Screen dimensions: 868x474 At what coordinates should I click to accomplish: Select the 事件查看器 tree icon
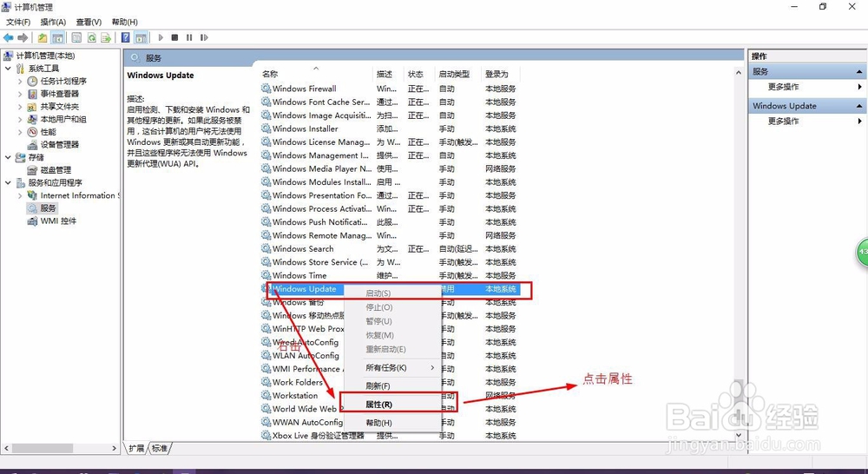33,94
